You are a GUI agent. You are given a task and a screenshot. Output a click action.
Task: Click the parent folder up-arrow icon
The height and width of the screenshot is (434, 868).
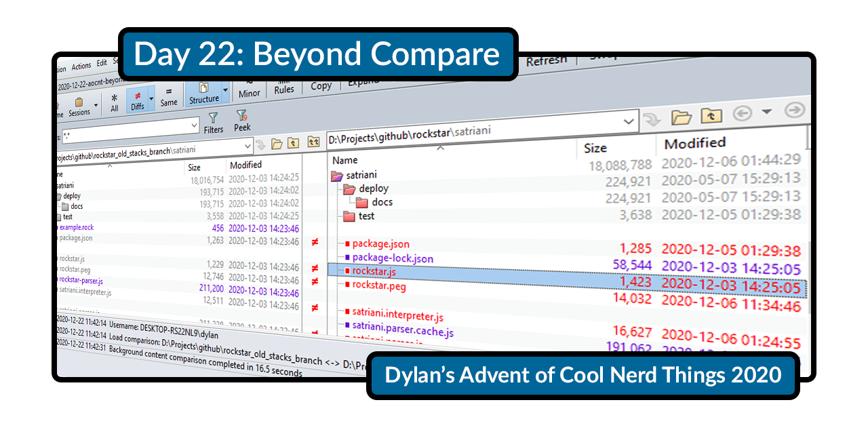tap(711, 115)
